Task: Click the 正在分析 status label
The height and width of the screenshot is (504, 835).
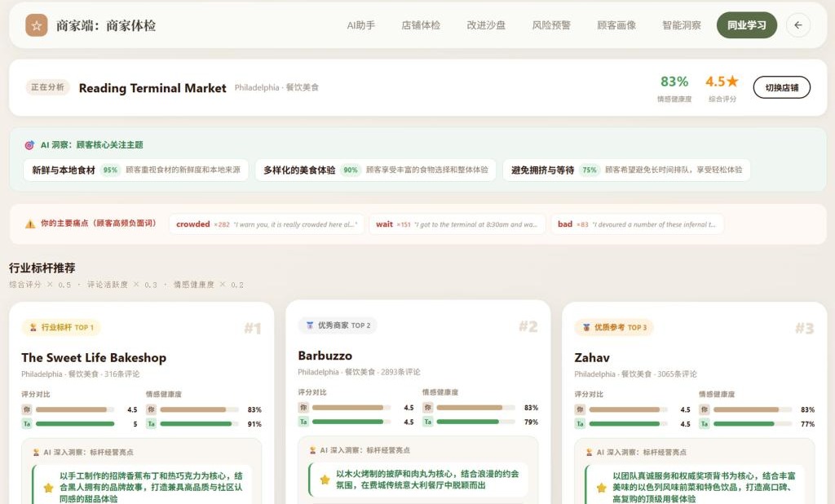Action: point(47,86)
